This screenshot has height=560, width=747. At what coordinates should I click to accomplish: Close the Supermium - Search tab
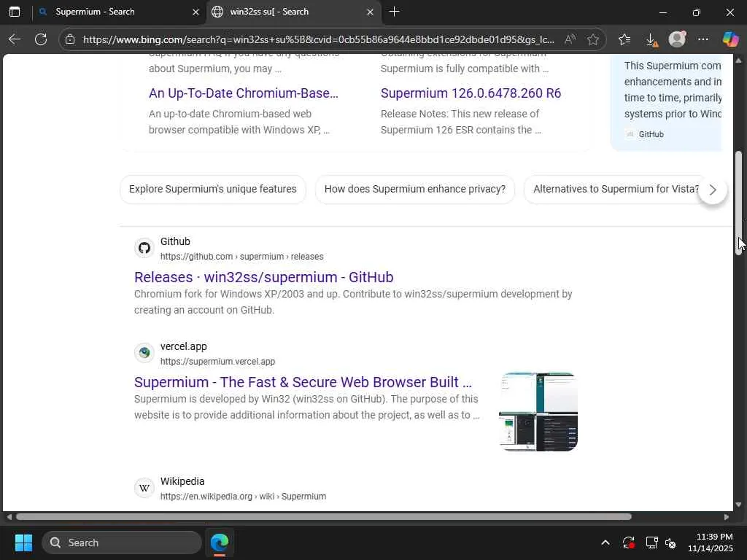[196, 12]
